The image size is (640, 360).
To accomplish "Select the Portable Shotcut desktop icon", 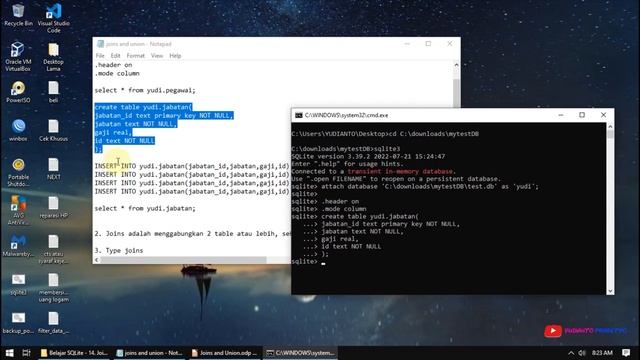I will (x=18, y=172).
